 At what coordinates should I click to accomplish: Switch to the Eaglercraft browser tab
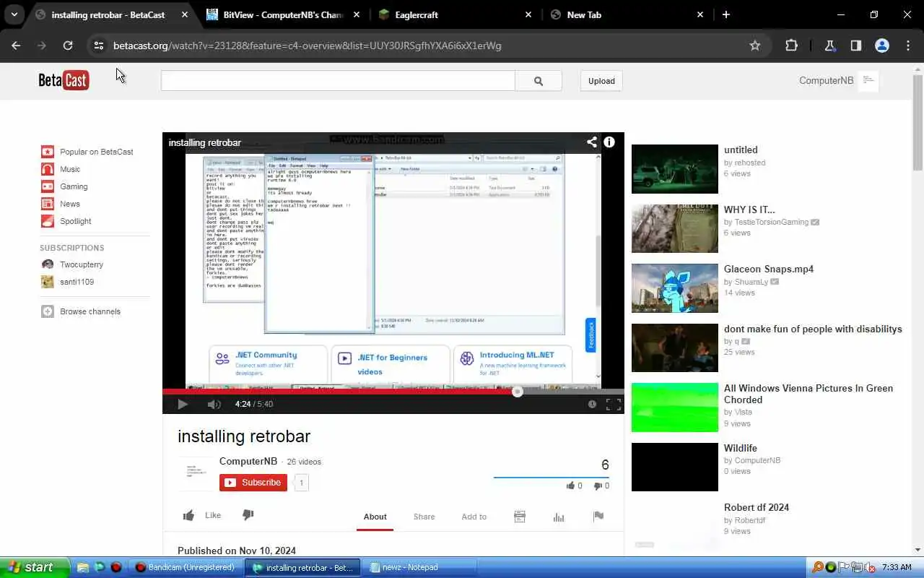pos(456,14)
